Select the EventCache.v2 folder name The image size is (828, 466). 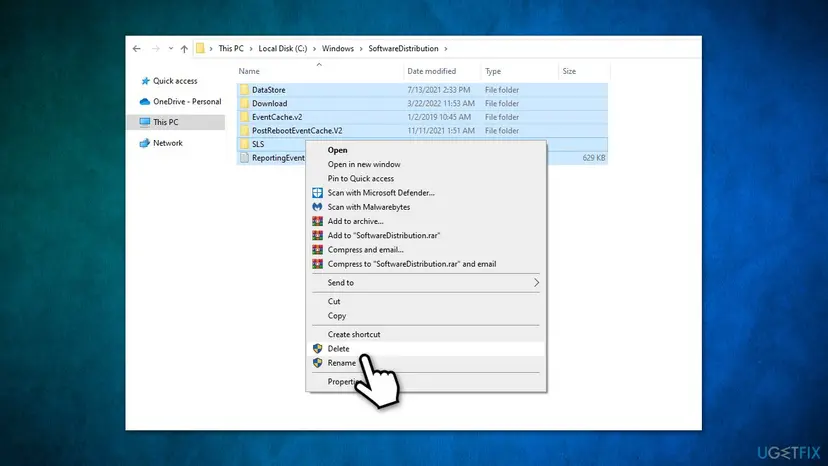pyautogui.click(x=277, y=117)
